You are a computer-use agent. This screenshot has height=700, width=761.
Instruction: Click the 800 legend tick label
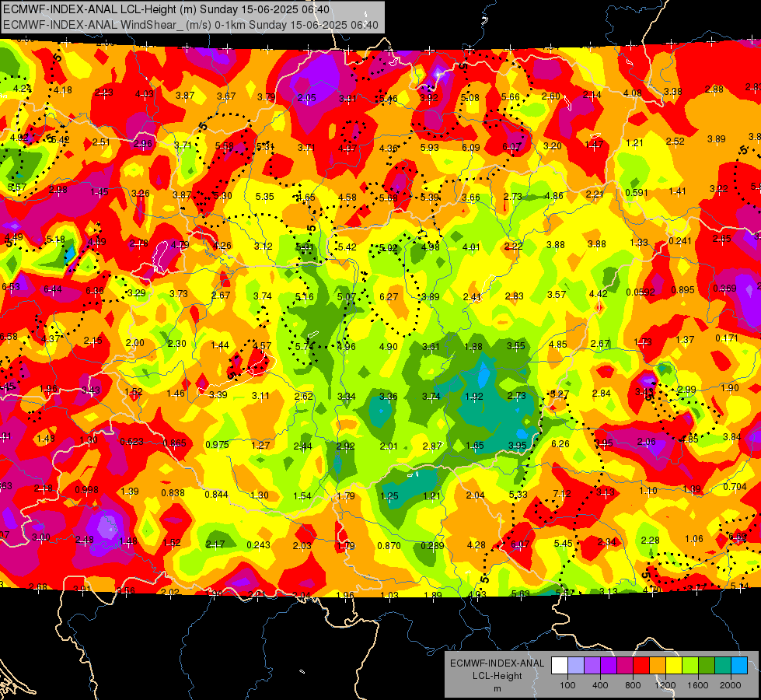point(633,685)
